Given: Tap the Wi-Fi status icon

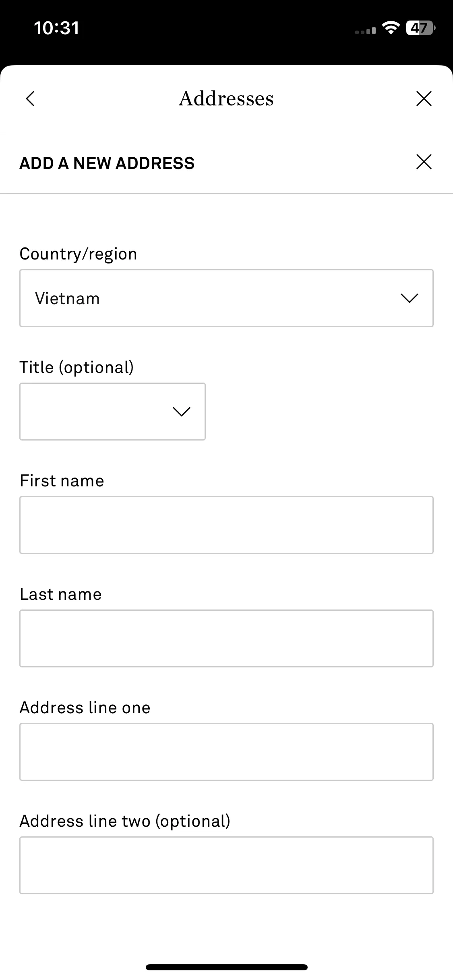Looking at the screenshot, I should click(x=390, y=28).
